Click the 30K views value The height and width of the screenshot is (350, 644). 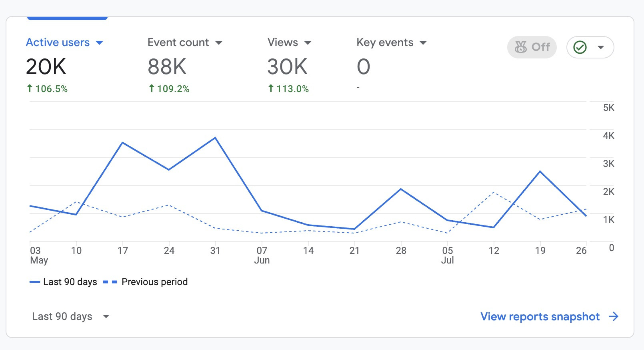click(x=288, y=66)
